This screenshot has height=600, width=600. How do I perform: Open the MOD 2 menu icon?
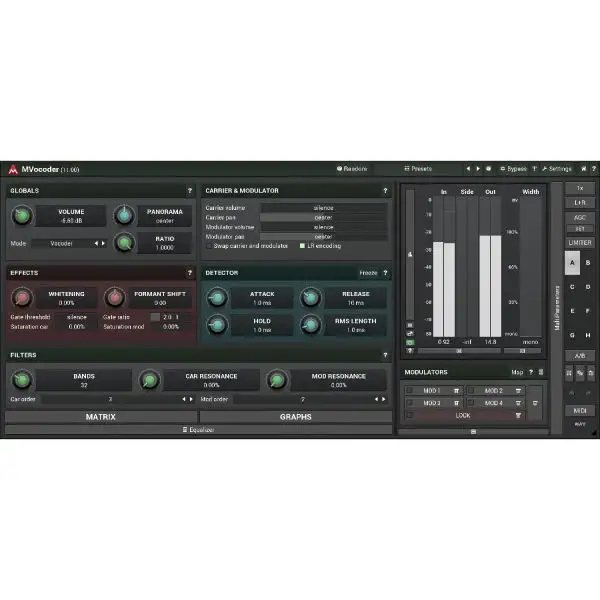coord(518,391)
